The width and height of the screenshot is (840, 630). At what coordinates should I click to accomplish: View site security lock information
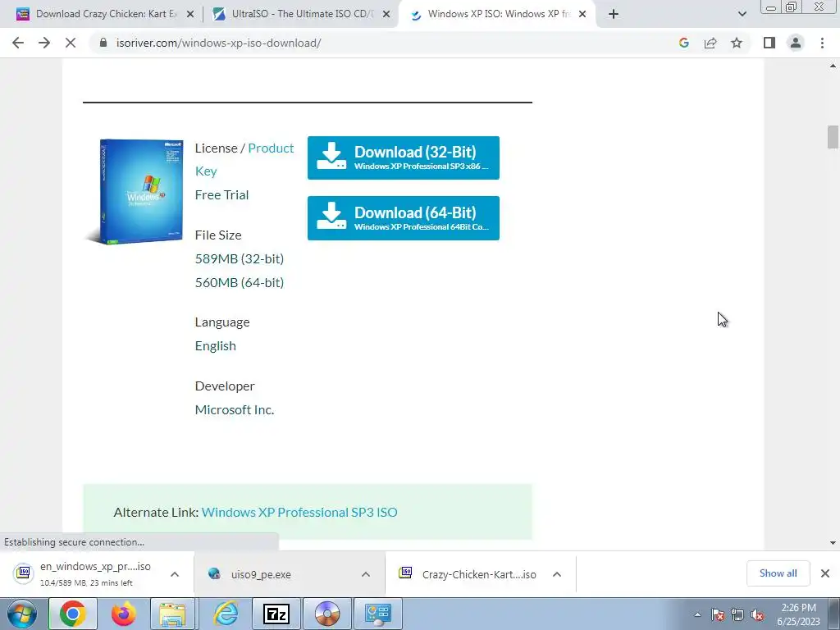coord(103,43)
